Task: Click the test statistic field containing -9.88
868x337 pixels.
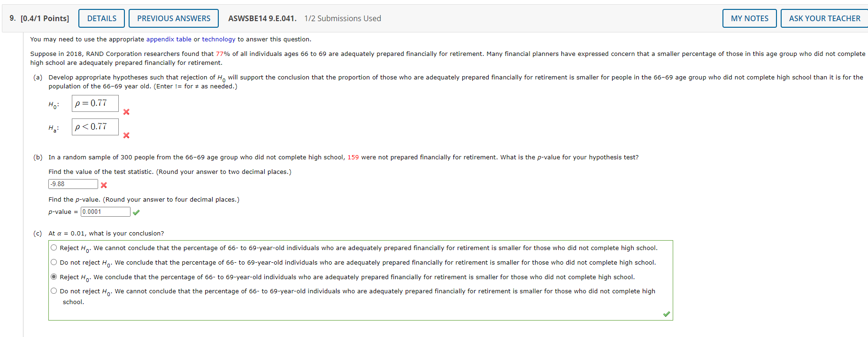Action: coord(73,184)
